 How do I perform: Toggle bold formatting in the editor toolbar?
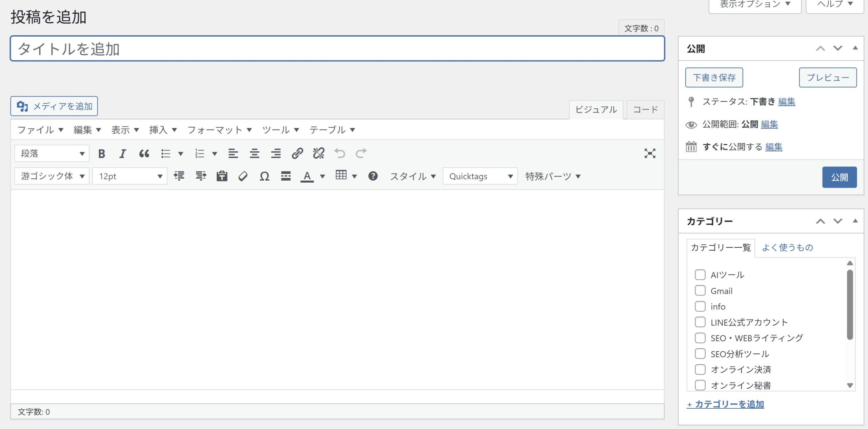101,154
